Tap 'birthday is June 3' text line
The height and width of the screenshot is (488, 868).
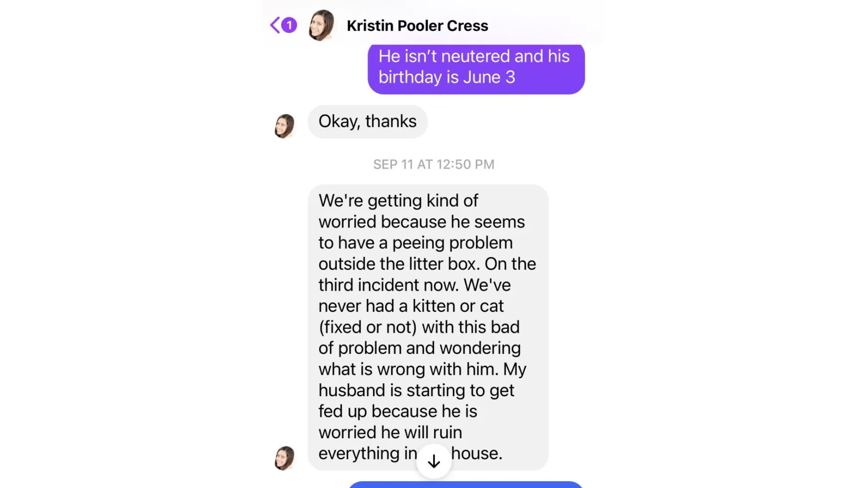click(447, 77)
